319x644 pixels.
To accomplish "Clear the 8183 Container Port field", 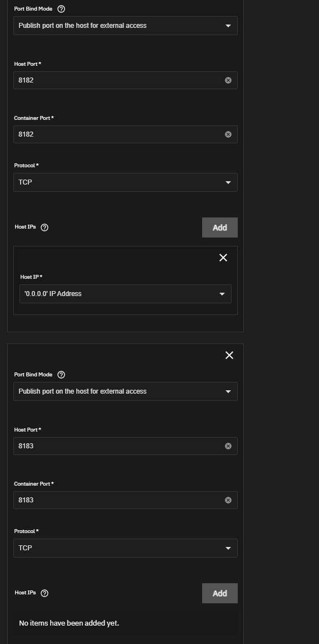I will (x=228, y=500).
